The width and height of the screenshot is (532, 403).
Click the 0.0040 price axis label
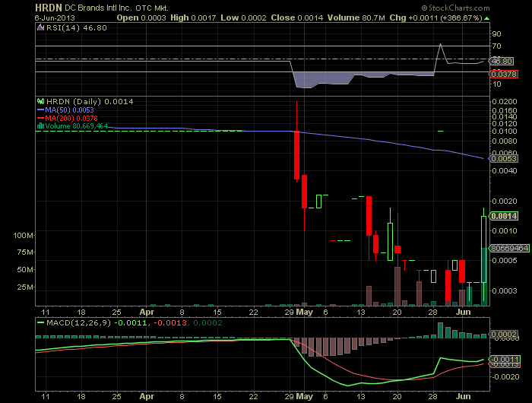[x=504, y=171]
